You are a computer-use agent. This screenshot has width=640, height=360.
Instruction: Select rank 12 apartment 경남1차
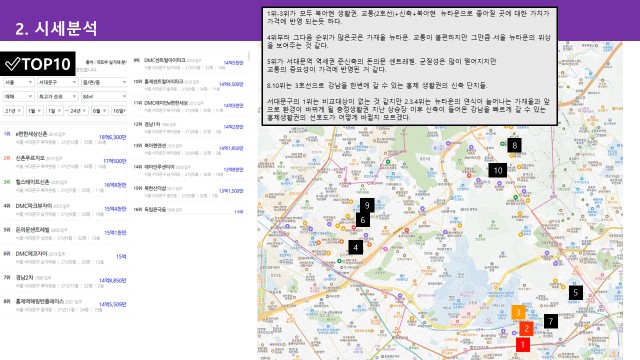(x=152, y=124)
